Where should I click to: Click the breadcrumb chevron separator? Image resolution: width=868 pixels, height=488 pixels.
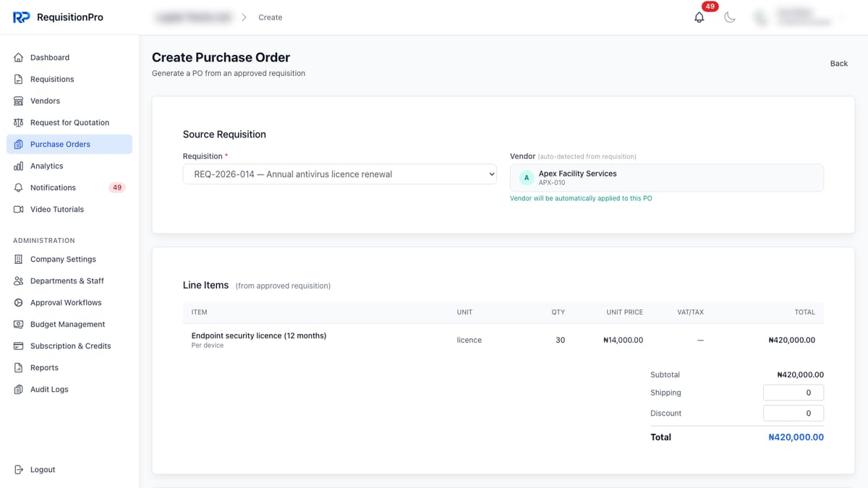coord(244,17)
